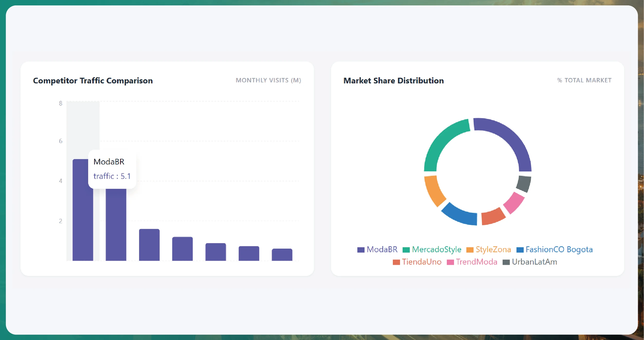644x340 pixels.
Task: Click the ModaBR purple legend marker
Action: [361, 249]
